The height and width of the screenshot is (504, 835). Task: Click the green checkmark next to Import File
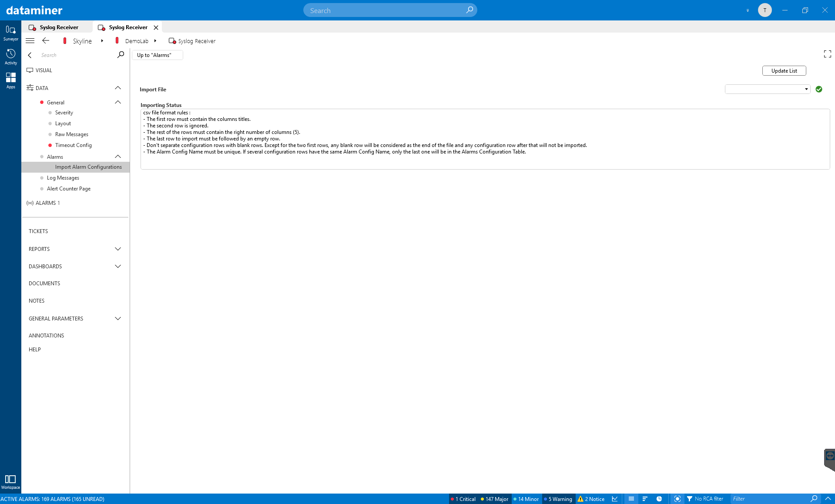point(818,89)
